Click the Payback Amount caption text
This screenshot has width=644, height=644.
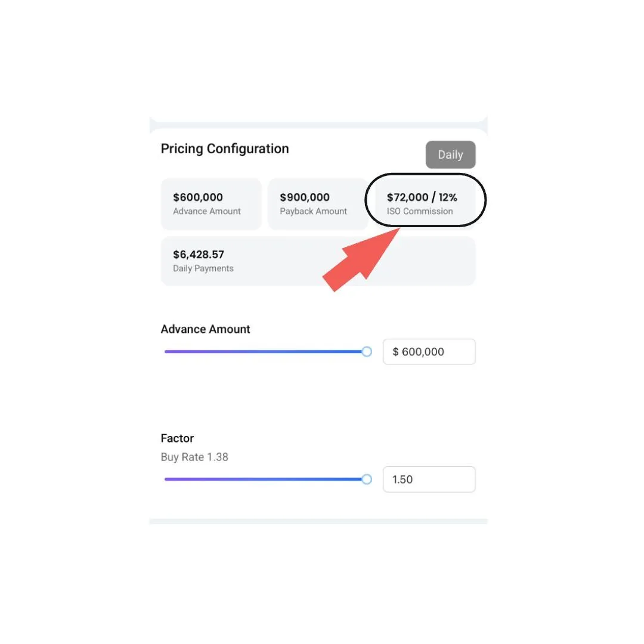[x=314, y=211]
